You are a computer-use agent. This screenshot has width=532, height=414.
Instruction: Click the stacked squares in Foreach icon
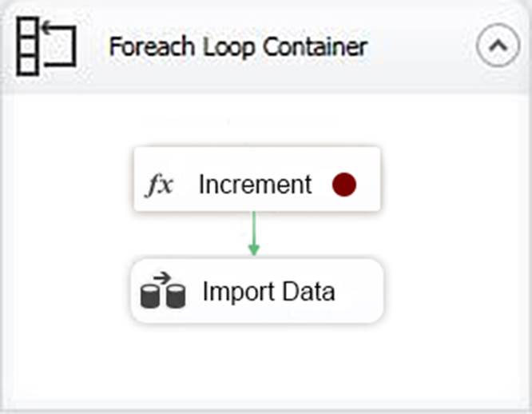coord(28,46)
